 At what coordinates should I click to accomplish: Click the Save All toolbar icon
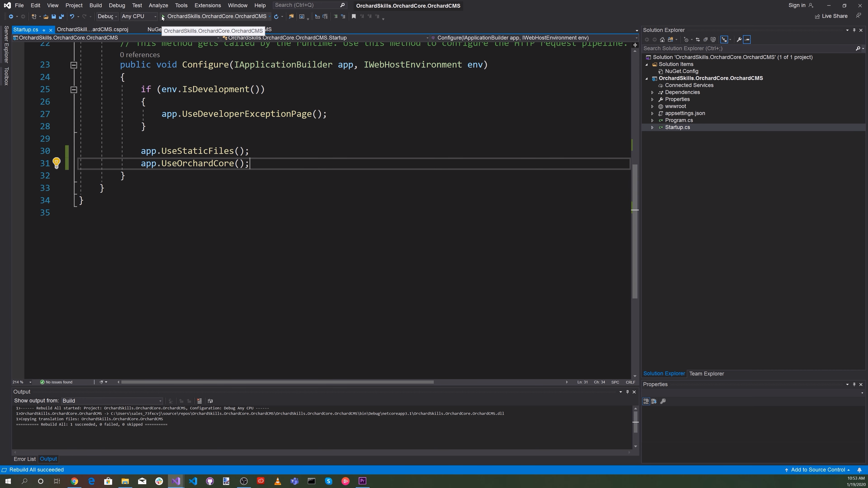[x=61, y=16]
